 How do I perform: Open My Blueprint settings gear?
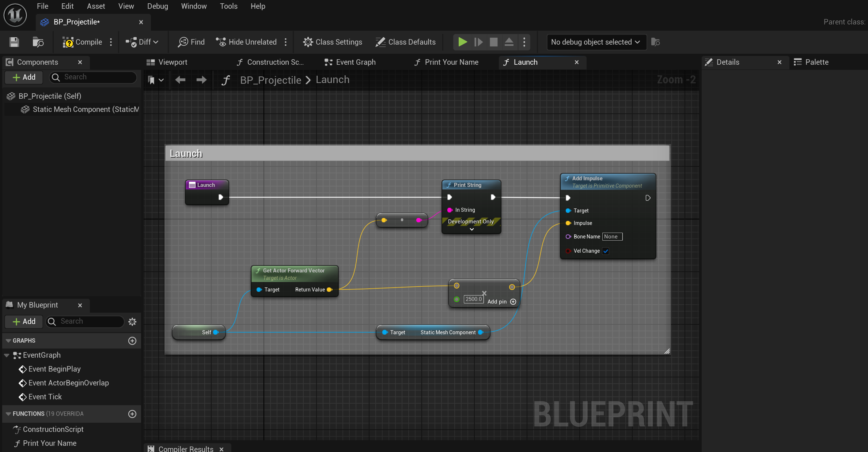[x=132, y=321]
